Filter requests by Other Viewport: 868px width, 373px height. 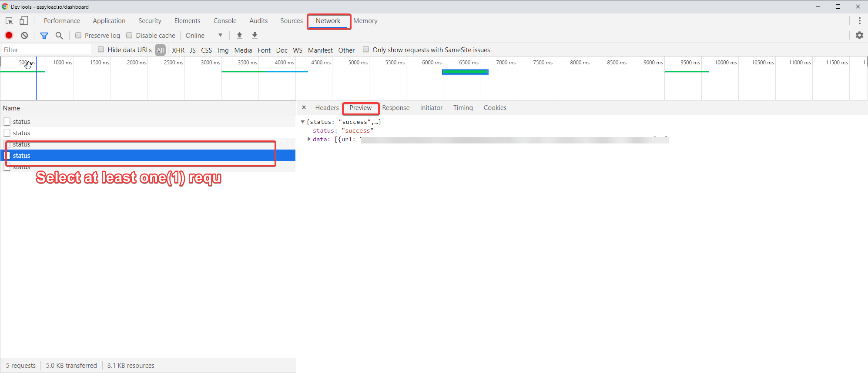click(x=346, y=50)
